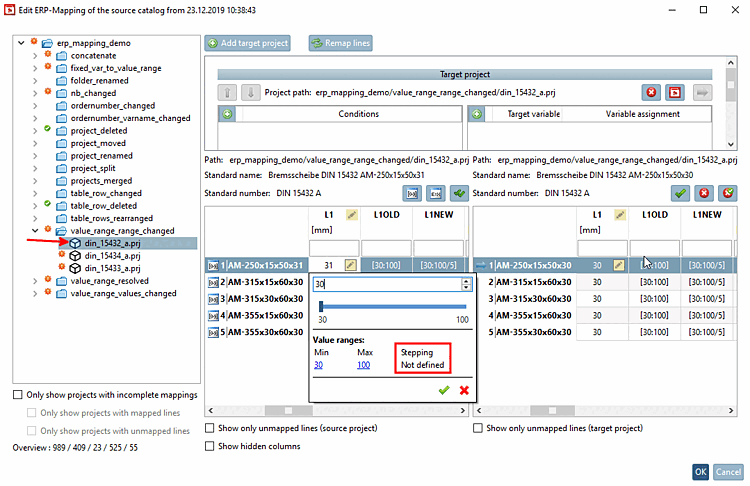Click the second source mapping icon near Standard number

pos(436,193)
